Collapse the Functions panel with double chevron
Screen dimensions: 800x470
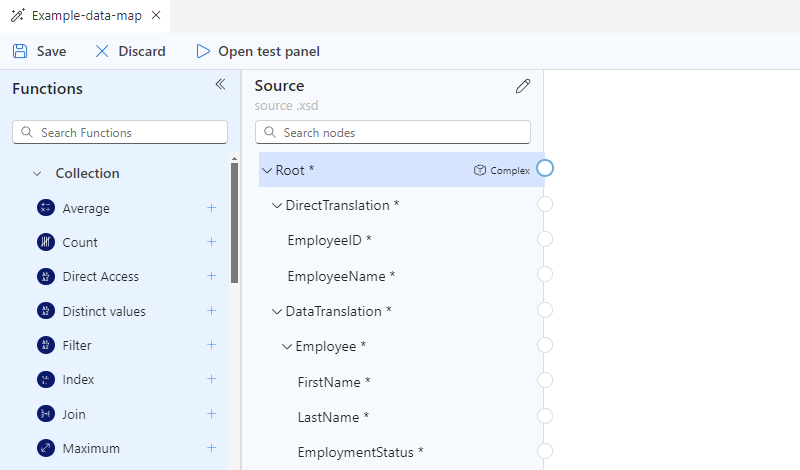click(x=220, y=85)
